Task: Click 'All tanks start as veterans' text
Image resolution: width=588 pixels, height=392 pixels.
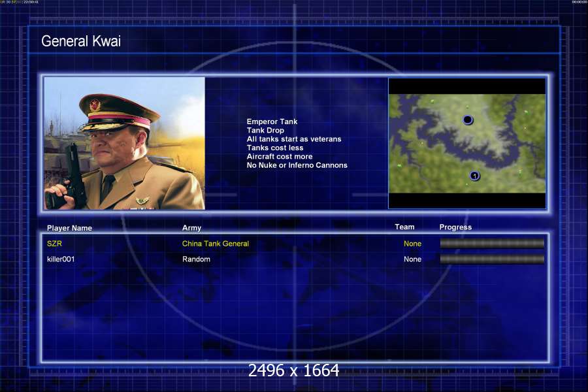Action: coord(294,139)
